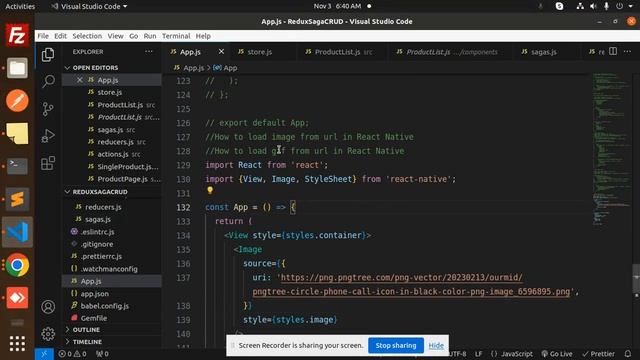The height and width of the screenshot is (360, 640).
Task: Click App breadcrumb symbol in editor
Action: pyautogui.click(x=226, y=68)
